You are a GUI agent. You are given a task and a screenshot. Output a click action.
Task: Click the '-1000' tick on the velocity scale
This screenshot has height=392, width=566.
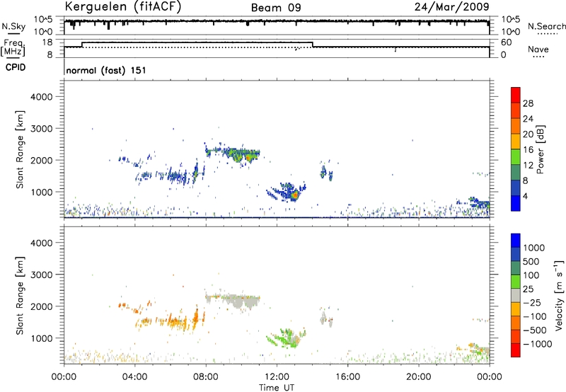point(538,344)
